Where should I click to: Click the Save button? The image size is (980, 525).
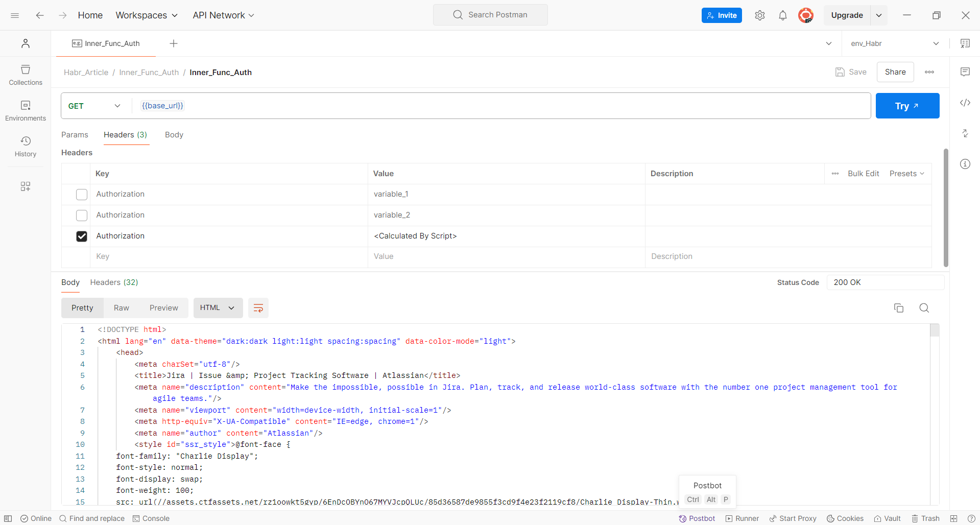coord(851,72)
